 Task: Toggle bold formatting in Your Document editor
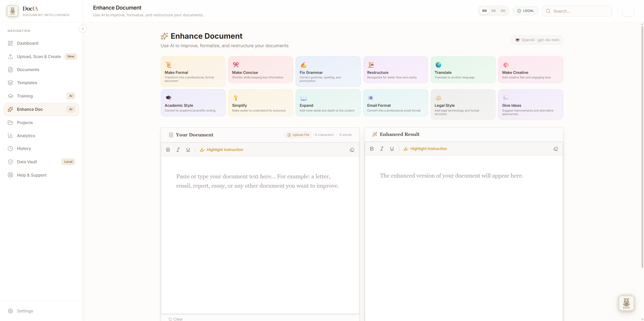(x=168, y=149)
